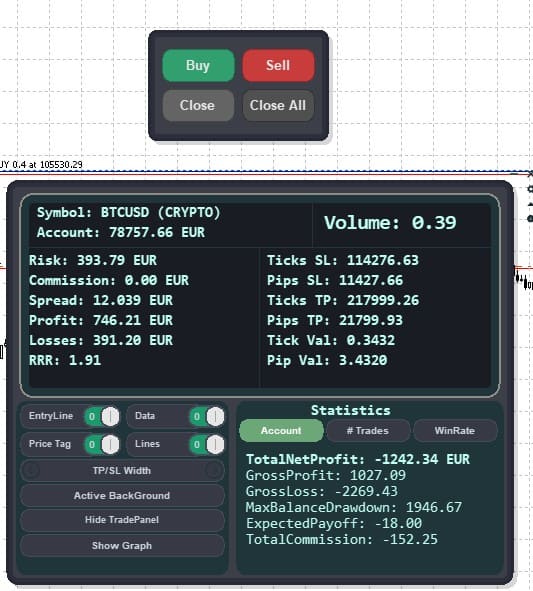Click the Commission: 0.00 EUR value
Viewport: 533px width, 591px height.
point(109,280)
